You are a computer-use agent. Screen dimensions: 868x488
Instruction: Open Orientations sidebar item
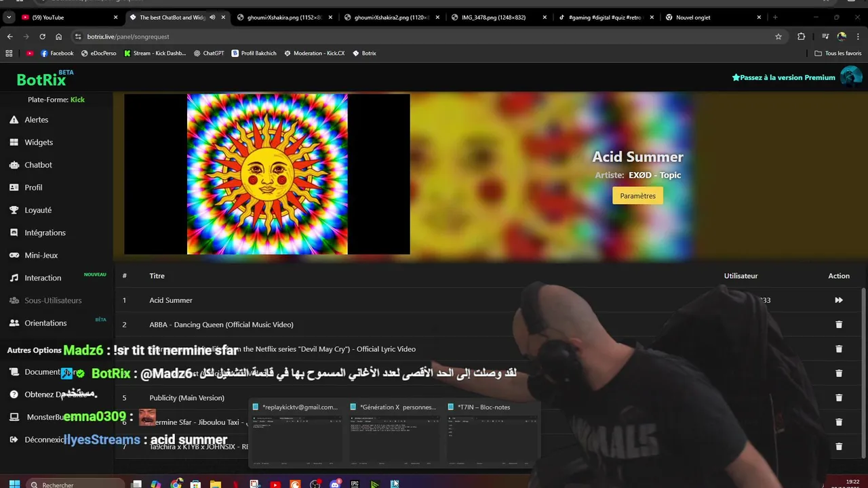pyautogui.click(x=45, y=323)
